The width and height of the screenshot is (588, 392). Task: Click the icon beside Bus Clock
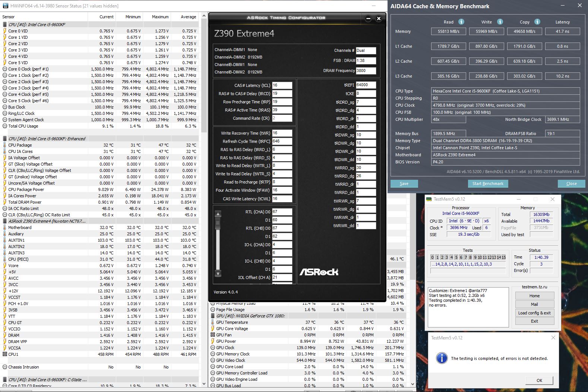[5, 107]
